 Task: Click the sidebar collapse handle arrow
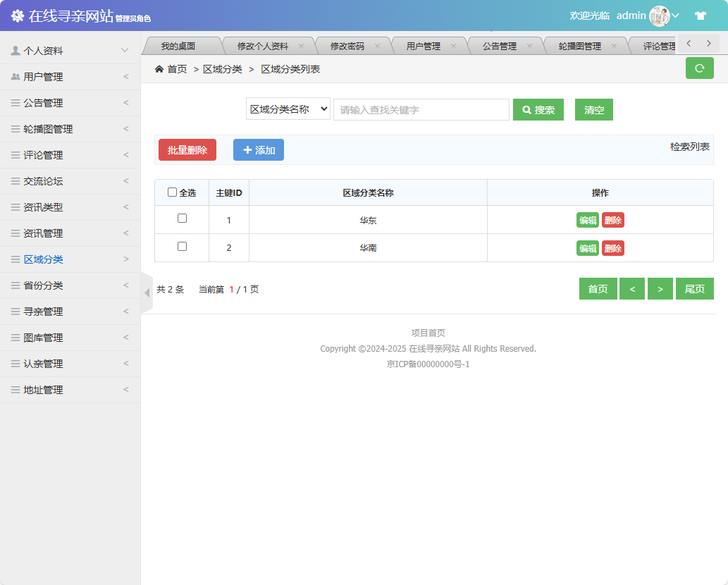146,291
